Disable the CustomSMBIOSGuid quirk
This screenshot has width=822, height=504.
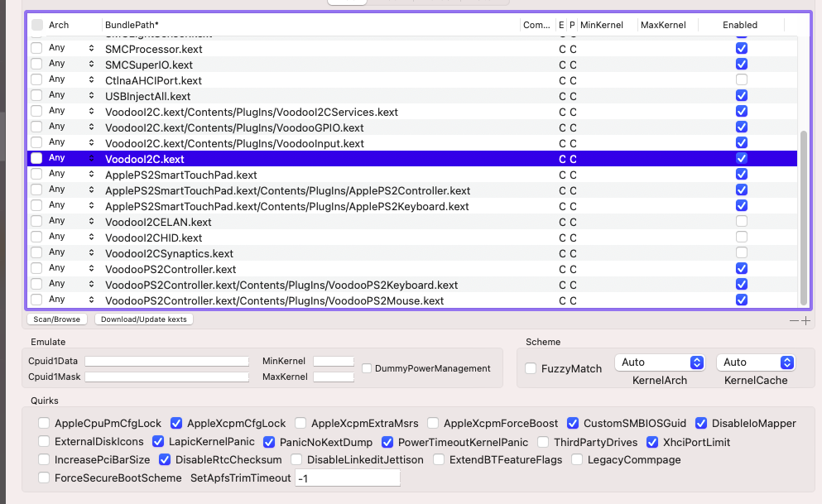point(573,423)
